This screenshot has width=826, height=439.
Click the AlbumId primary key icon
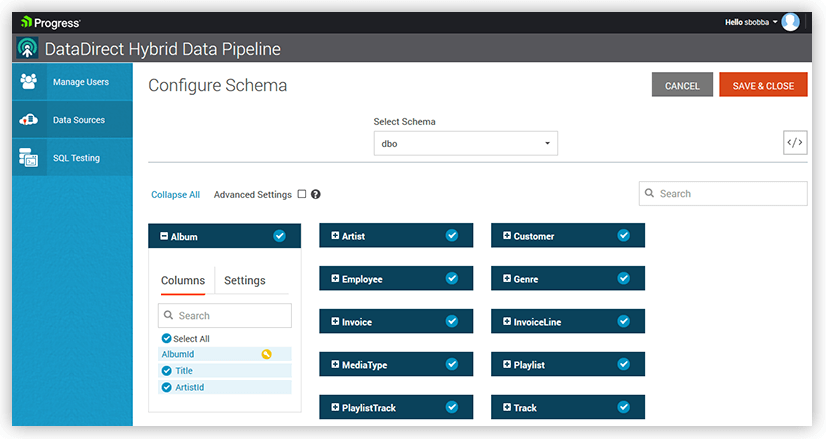[x=266, y=354]
